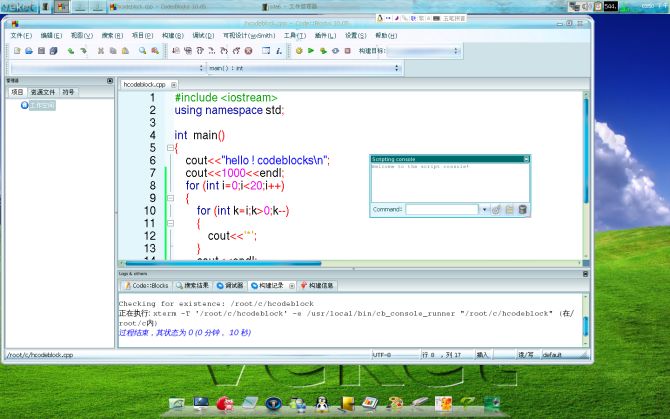The image size is (670, 419).
Task: Click the Debugging windows icon
Action: (x=266, y=51)
